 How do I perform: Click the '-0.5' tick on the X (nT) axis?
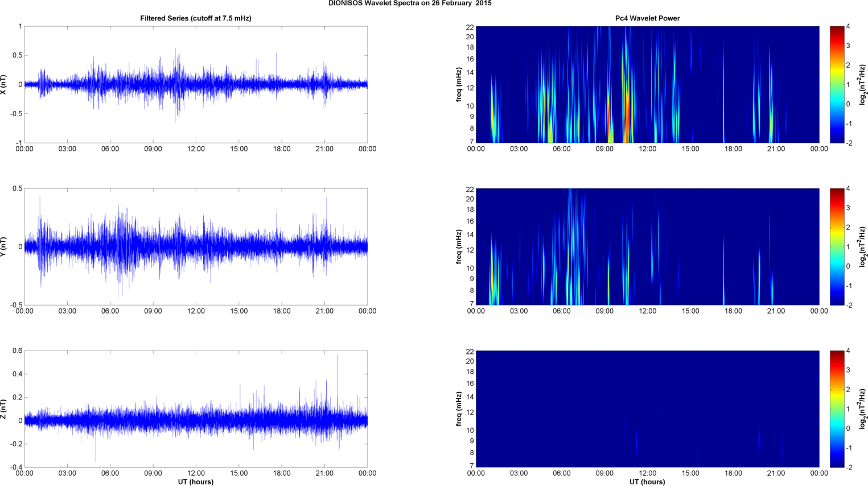[x=15, y=114]
